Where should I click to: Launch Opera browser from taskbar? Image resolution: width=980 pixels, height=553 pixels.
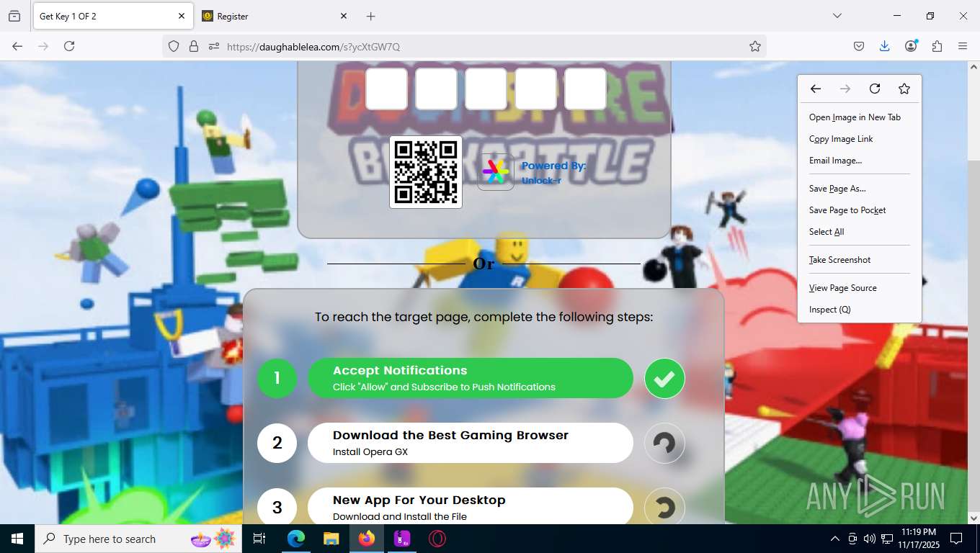pos(437,539)
